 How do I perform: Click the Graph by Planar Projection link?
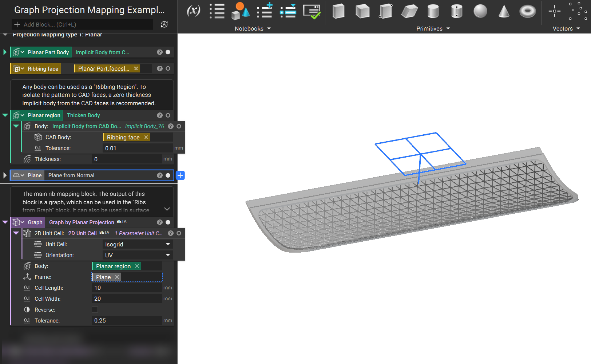[82, 222]
